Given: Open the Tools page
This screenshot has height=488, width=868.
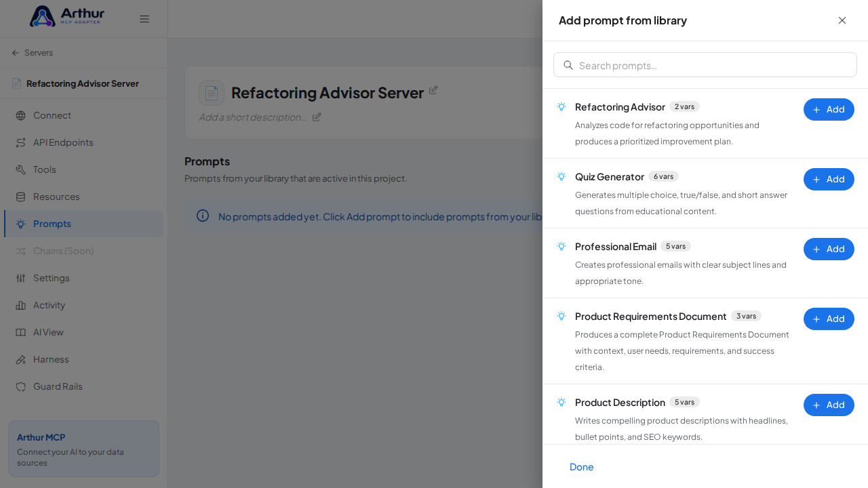Looking at the screenshot, I should pos(84,169).
